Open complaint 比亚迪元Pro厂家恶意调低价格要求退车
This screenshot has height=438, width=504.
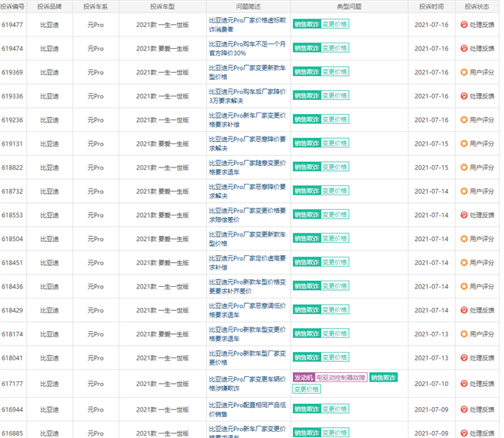(247, 310)
